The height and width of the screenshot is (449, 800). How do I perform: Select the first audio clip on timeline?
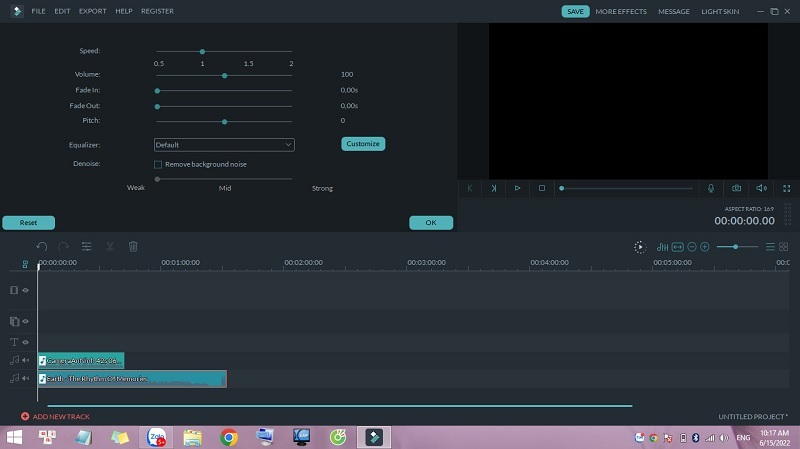[81, 360]
